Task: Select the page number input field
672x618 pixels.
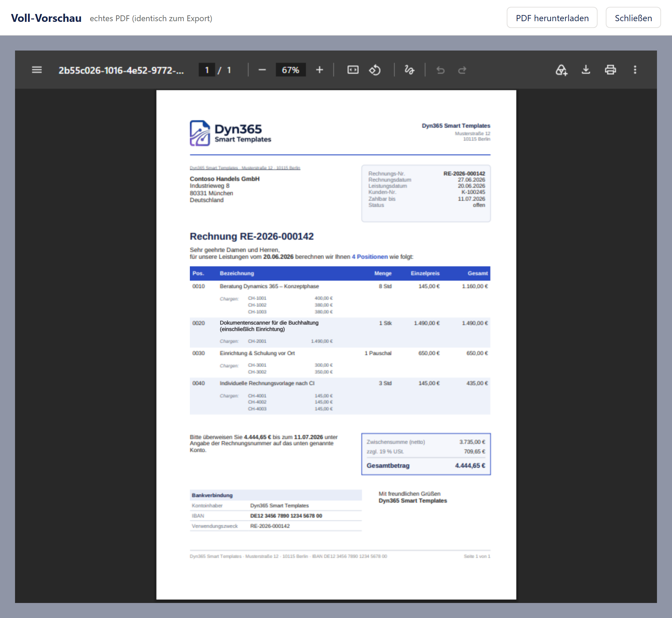Action: tap(207, 70)
